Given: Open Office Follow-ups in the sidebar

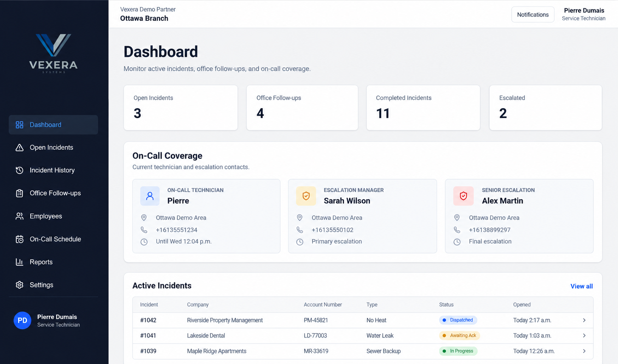Looking at the screenshot, I should pyautogui.click(x=53, y=193).
